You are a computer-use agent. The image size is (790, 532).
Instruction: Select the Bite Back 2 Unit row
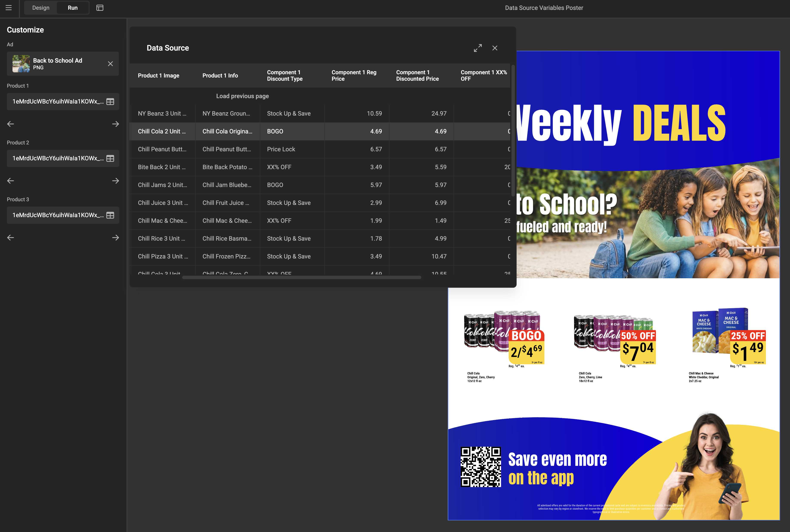(x=320, y=167)
